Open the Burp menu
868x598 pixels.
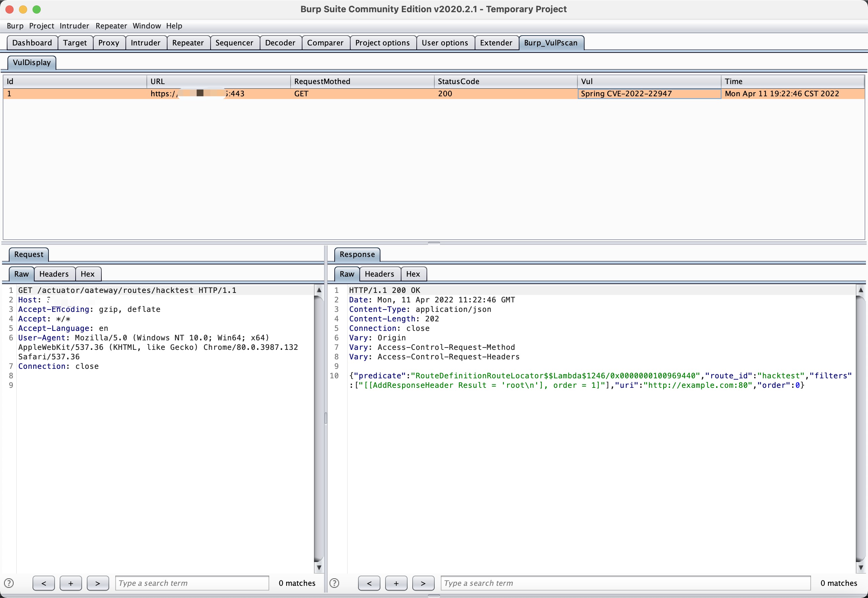click(15, 26)
